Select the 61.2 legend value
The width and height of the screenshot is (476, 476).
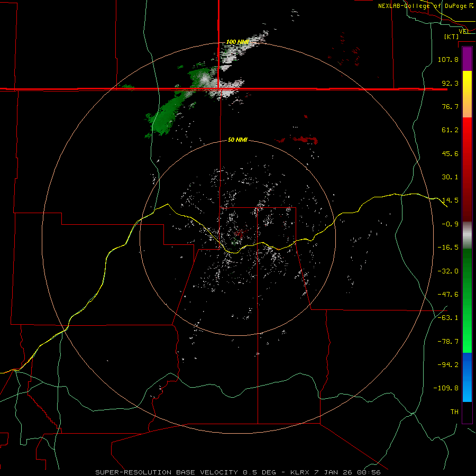[450, 130]
